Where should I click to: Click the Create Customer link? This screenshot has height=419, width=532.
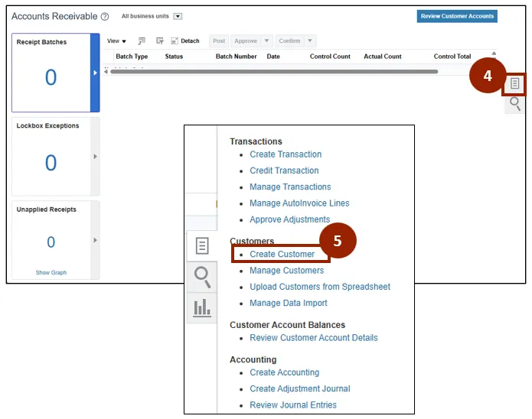pos(282,254)
